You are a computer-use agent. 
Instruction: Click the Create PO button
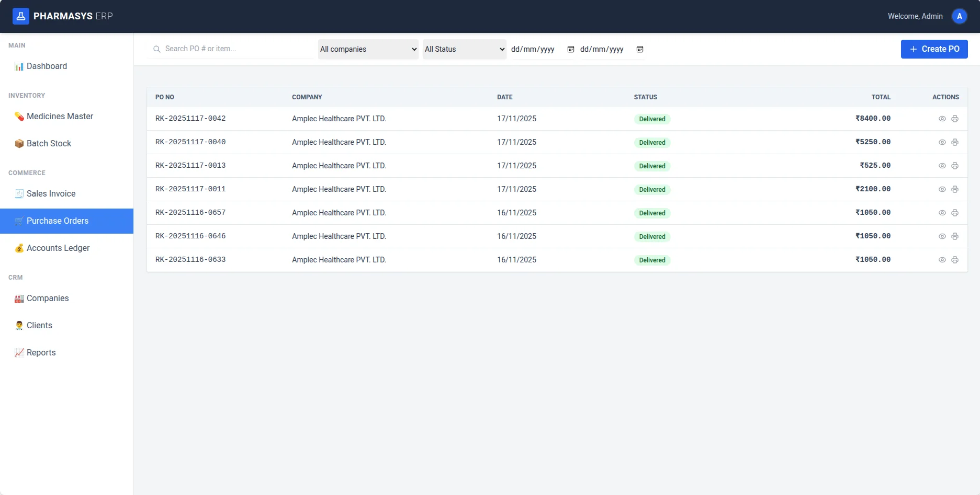(934, 49)
